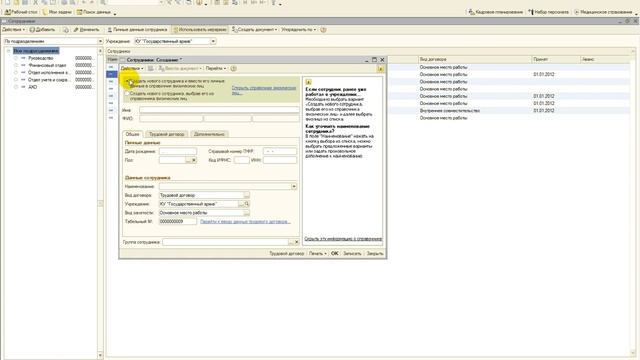Click Страховой номер ПФР field
This screenshot has height=360, width=640.
(x=280, y=151)
